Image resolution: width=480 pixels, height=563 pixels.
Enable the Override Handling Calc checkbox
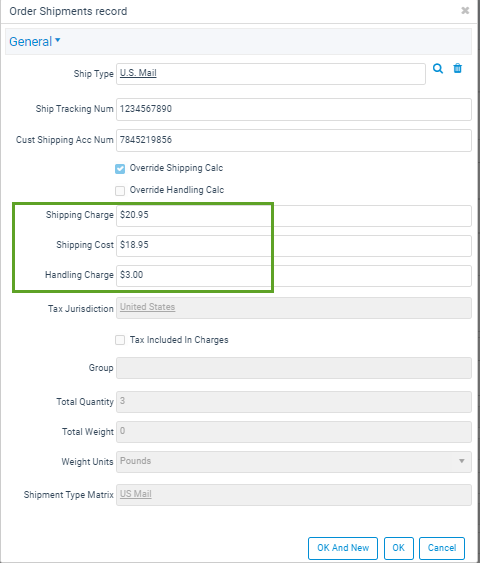click(x=120, y=191)
